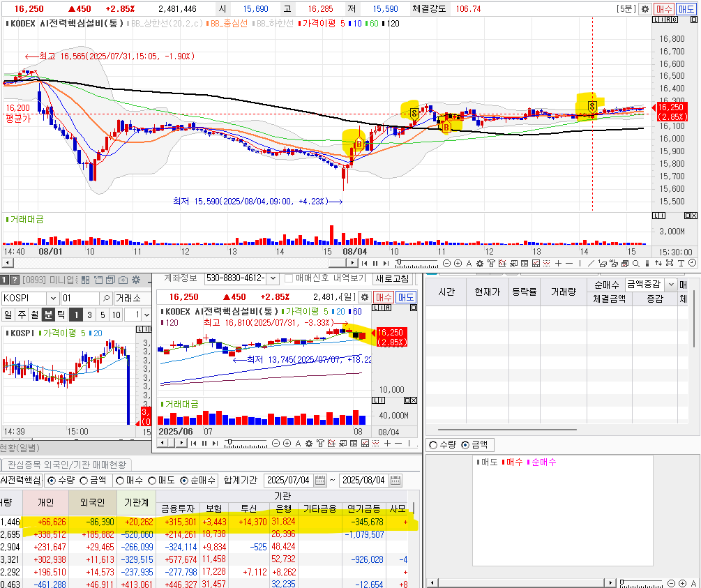Image resolution: width=701 pixels, height=588 pixels.
Task: Click end date field 2025/08/04
Action: click(364, 481)
